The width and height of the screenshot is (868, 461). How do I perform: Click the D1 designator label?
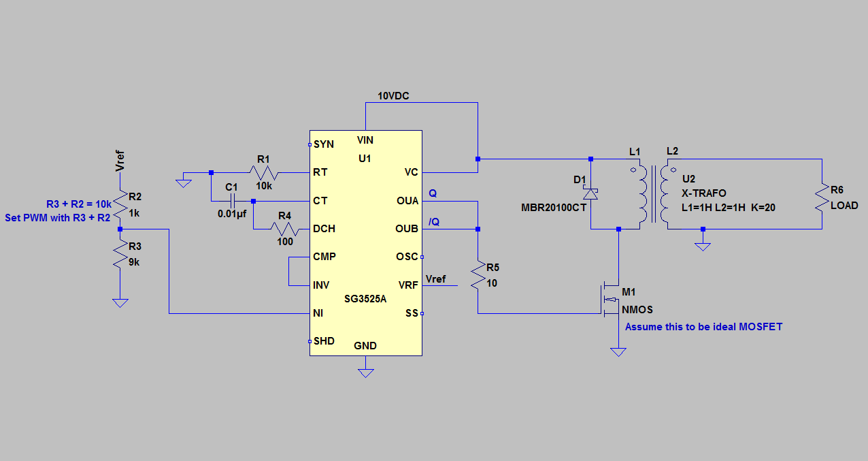click(580, 180)
